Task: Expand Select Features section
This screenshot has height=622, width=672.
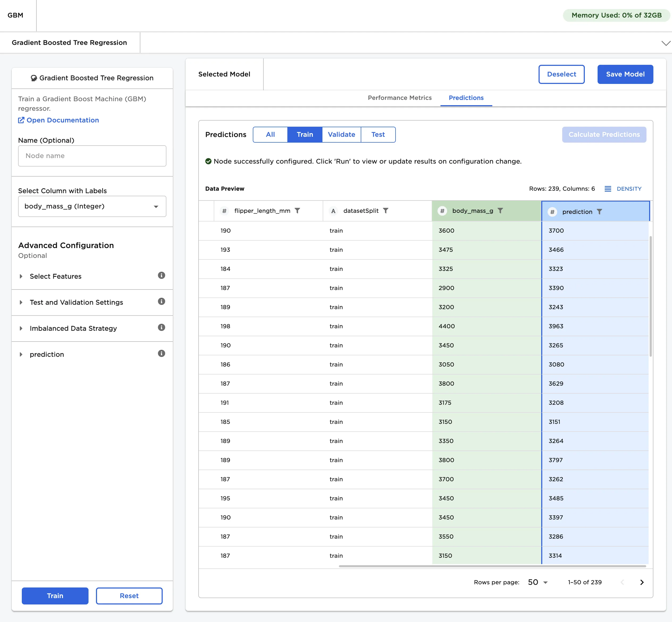Action: [56, 276]
